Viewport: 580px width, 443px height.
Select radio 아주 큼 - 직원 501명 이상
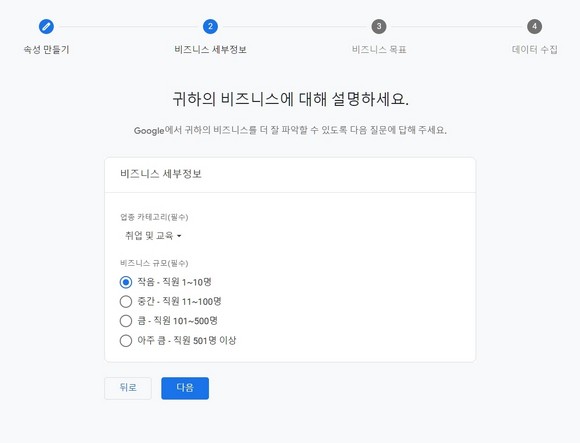[126, 340]
